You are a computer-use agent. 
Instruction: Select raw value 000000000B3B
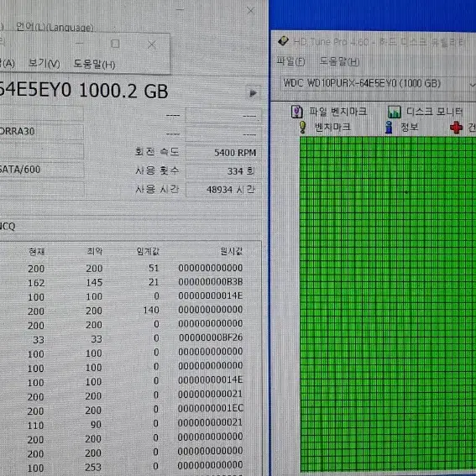[211, 282]
